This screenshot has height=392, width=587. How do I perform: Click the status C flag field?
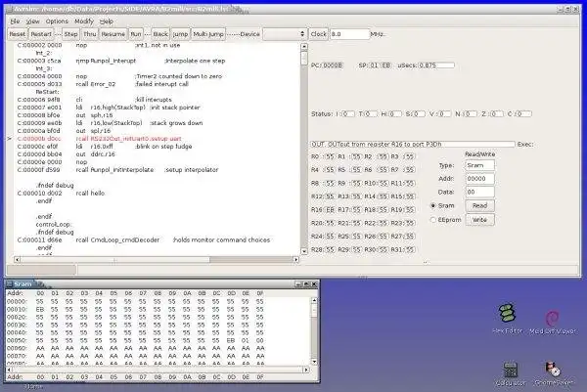pos(523,113)
